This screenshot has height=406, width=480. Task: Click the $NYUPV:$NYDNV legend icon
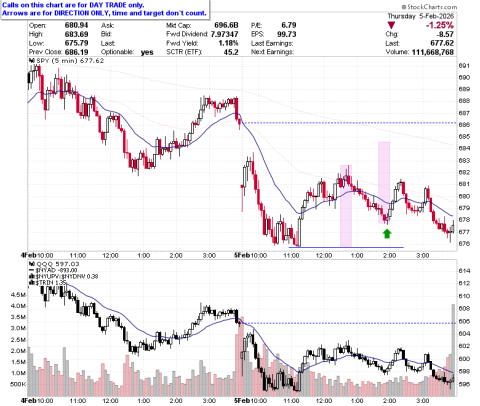click(32, 276)
